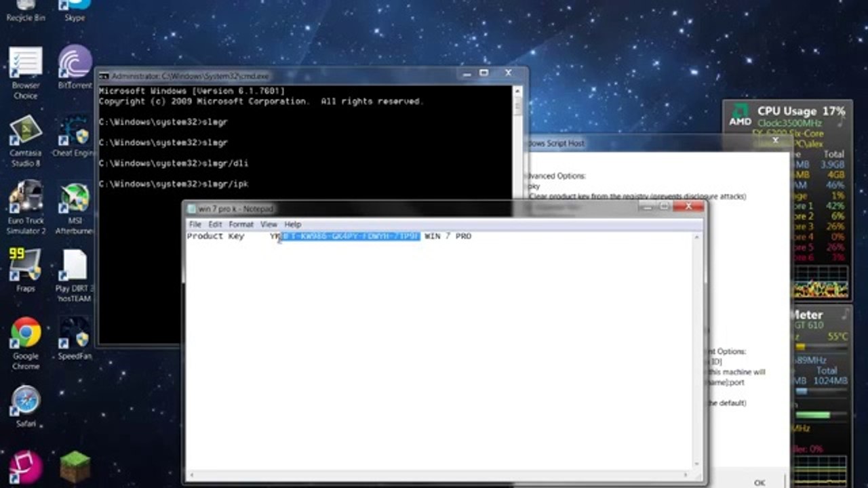Open the Help menu in Notepad
Screen dimensions: 868x488
pyautogui.click(x=293, y=224)
